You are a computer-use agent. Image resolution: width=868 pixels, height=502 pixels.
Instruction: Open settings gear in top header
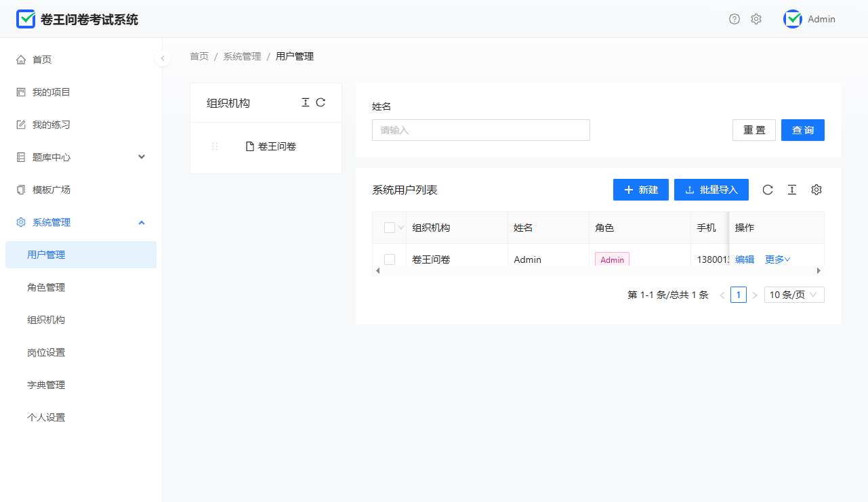pos(756,19)
